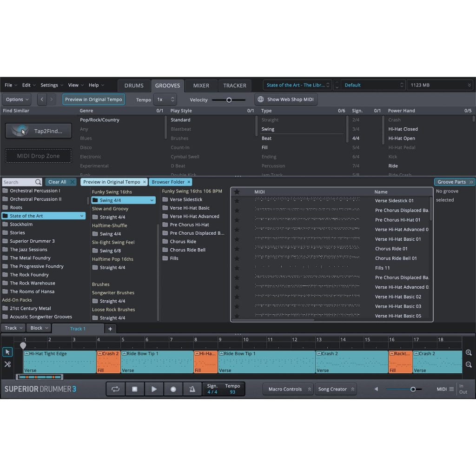Adjust the Velocity slider

pyautogui.click(x=229, y=100)
